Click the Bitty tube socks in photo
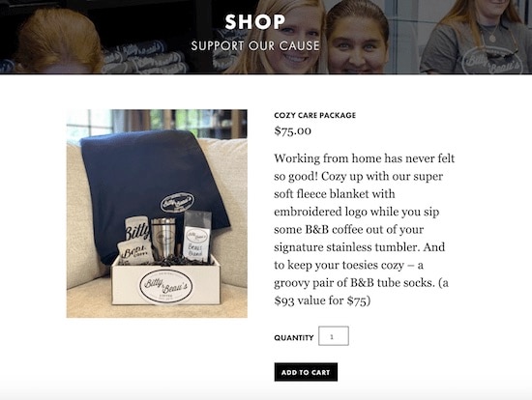 click(135, 241)
